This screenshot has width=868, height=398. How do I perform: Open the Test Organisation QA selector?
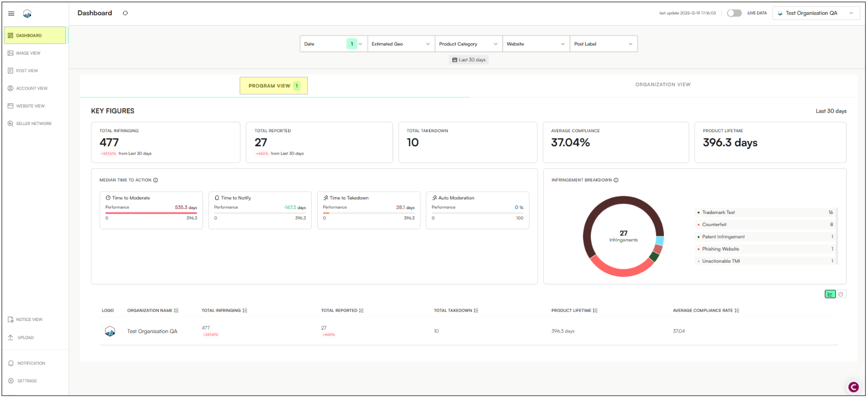click(816, 13)
